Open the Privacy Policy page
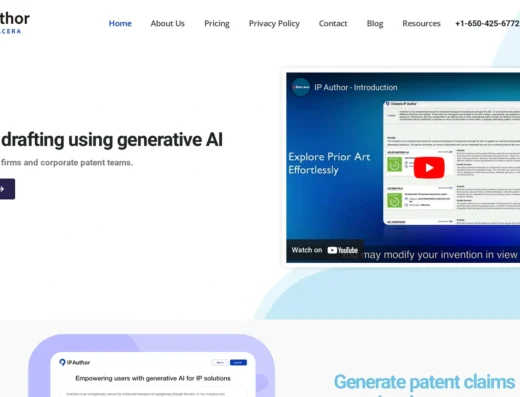Image resolution: width=520 pixels, height=397 pixels. 274,24
